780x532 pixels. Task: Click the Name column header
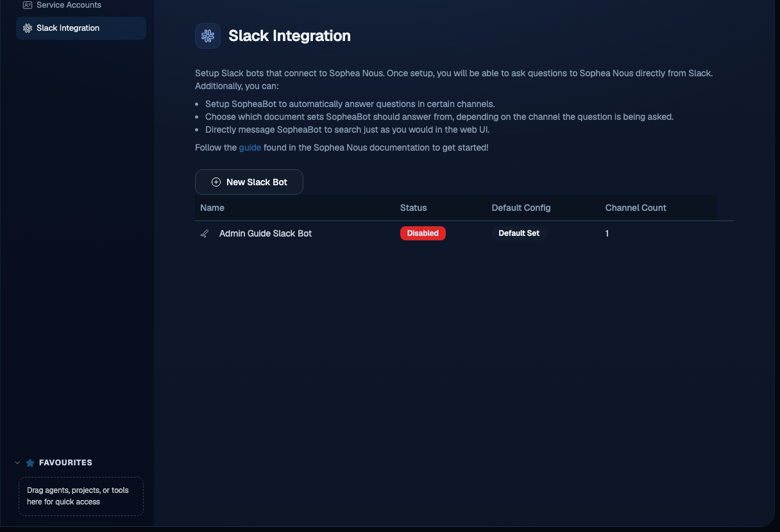click(x=212, y=208)
